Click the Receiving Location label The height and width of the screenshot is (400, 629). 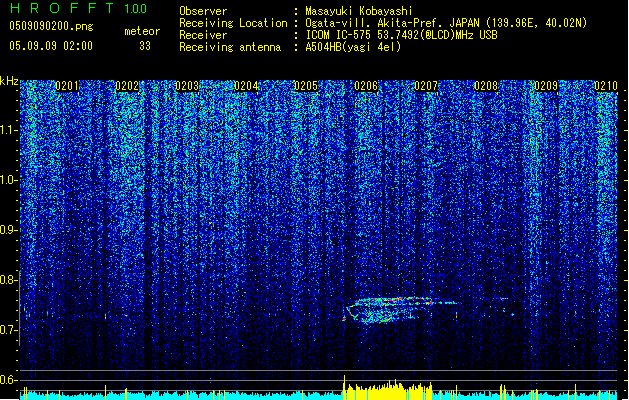(233, 23)
